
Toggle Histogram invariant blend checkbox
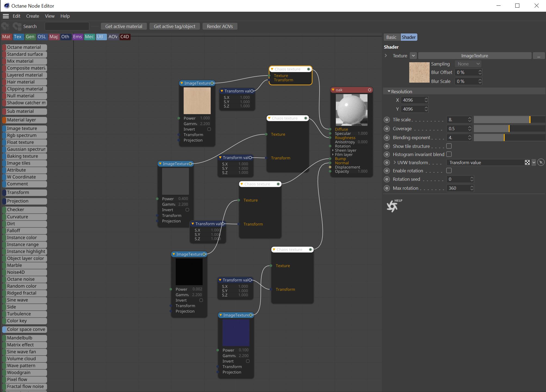pos(449,154)
